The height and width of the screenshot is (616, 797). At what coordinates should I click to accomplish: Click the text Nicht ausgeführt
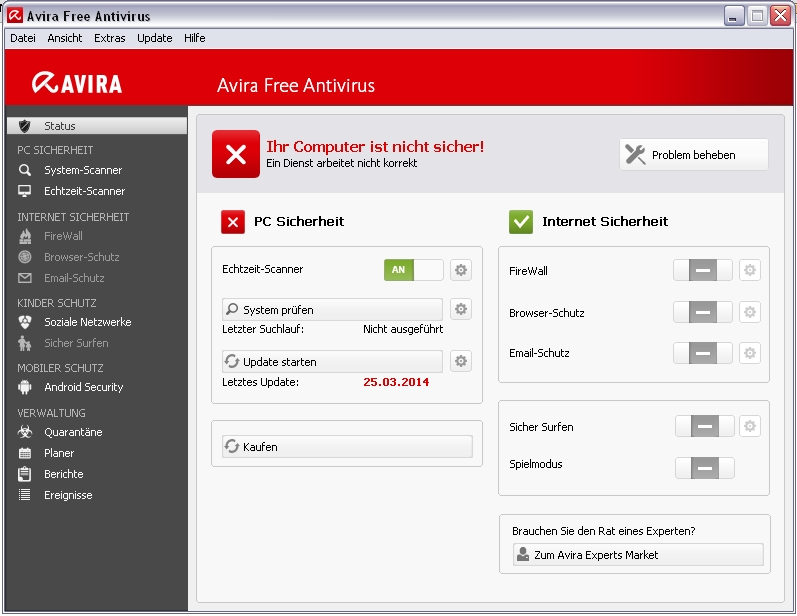point(403,329)
